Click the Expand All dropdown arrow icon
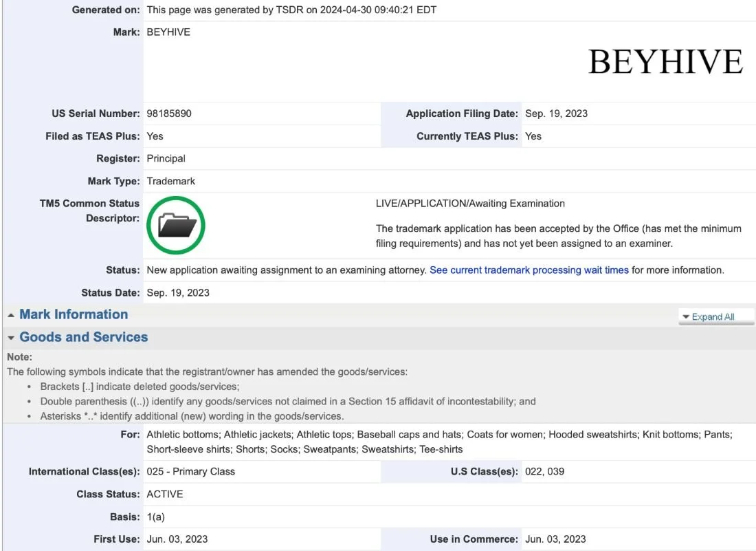756x551 pixels. 685,316
